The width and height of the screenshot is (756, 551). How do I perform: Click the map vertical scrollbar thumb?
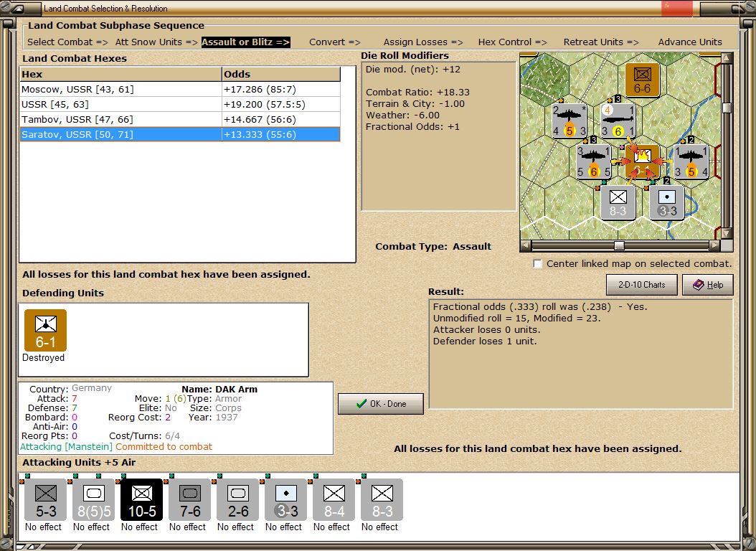tap(727, 108)
